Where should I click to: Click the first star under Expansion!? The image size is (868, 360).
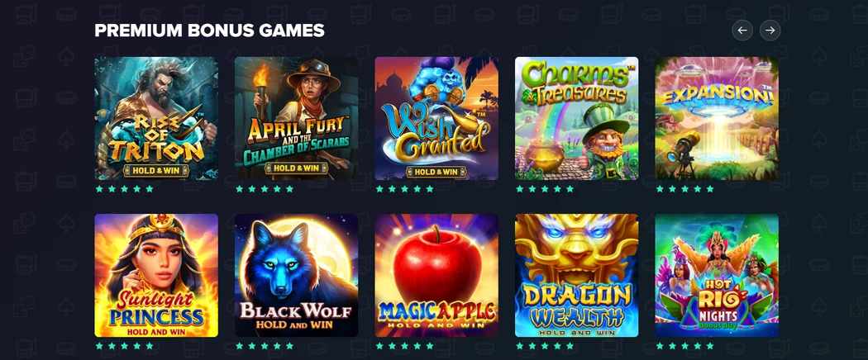click(660, 189)
